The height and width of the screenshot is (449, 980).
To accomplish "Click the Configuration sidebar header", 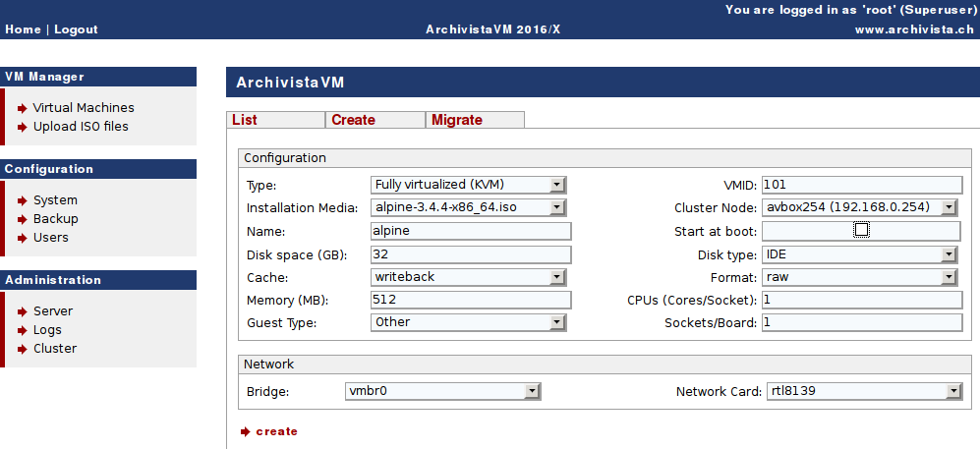I will (98, 169).
